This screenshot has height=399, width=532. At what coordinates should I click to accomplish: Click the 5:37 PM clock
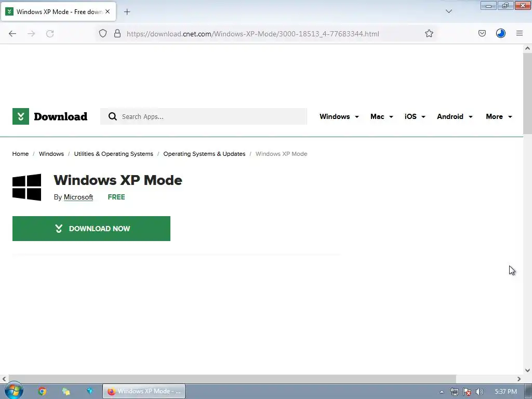pos(506,392)
